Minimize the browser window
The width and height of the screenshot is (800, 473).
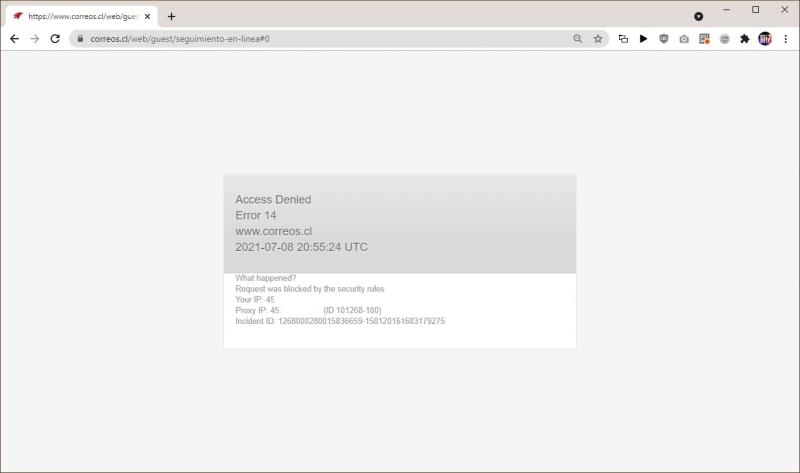(727, 10)
